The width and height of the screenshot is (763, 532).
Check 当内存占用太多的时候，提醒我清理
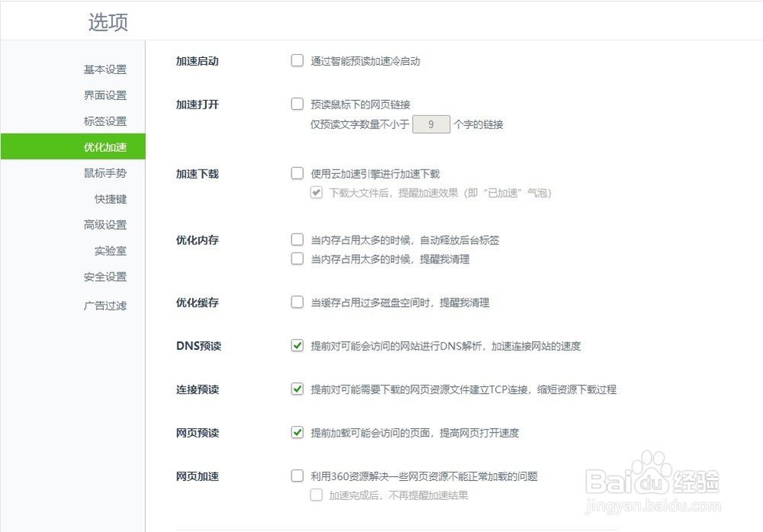pyautogui.click(x=297, y=258)
